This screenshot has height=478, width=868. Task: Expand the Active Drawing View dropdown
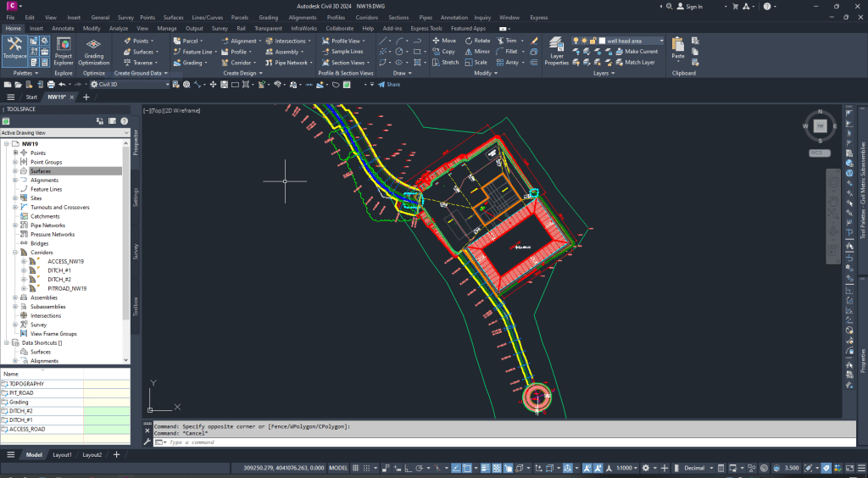(126, 133)
